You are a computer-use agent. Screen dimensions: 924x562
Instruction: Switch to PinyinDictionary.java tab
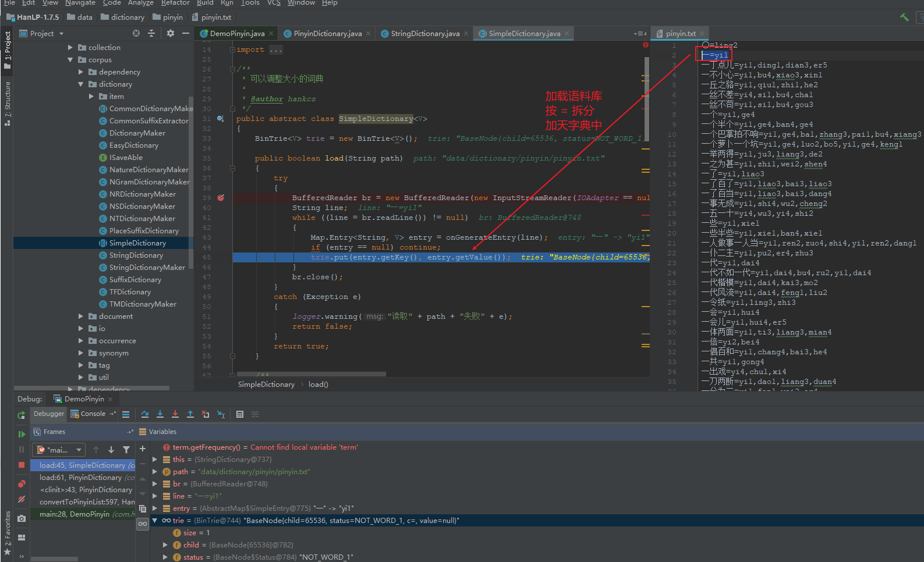328,34
